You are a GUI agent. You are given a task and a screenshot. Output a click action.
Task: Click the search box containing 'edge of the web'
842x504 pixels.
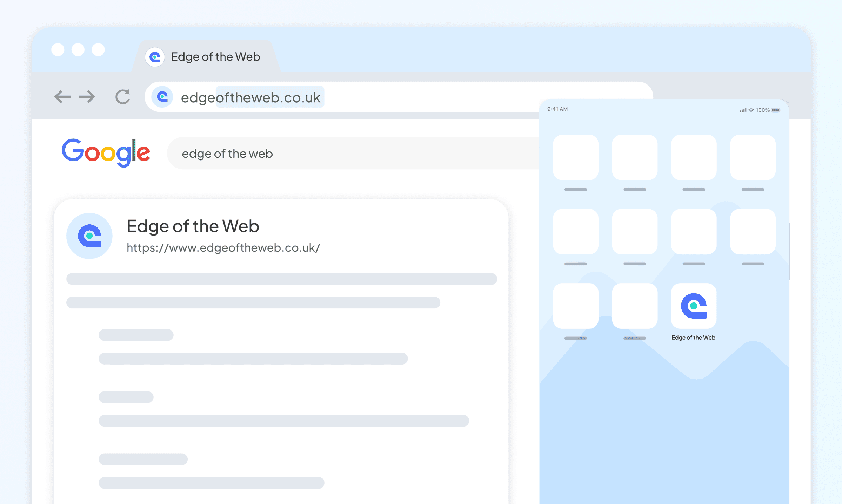[351, 154]
